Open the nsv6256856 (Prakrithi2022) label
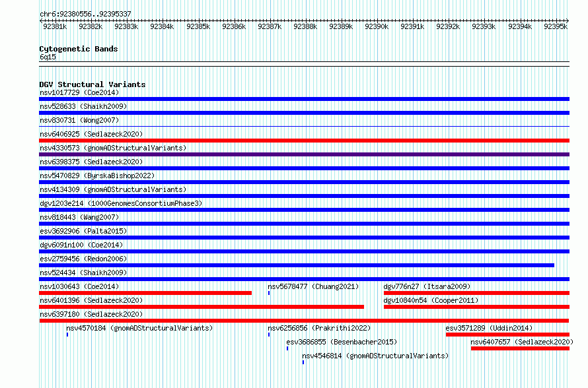The image size is (588, 388). point(319,328)
